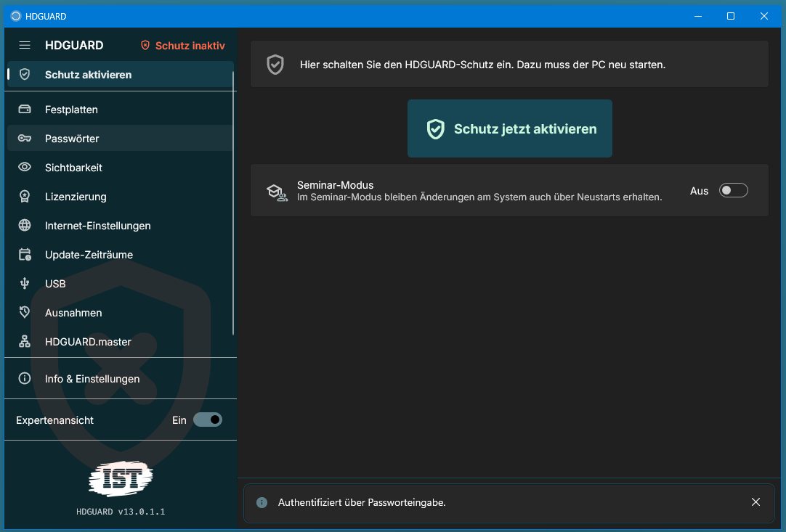Click the Expertenansicht label
Image resolution: width=786 pixels, height=532 pixels.
tap(54, 420)
